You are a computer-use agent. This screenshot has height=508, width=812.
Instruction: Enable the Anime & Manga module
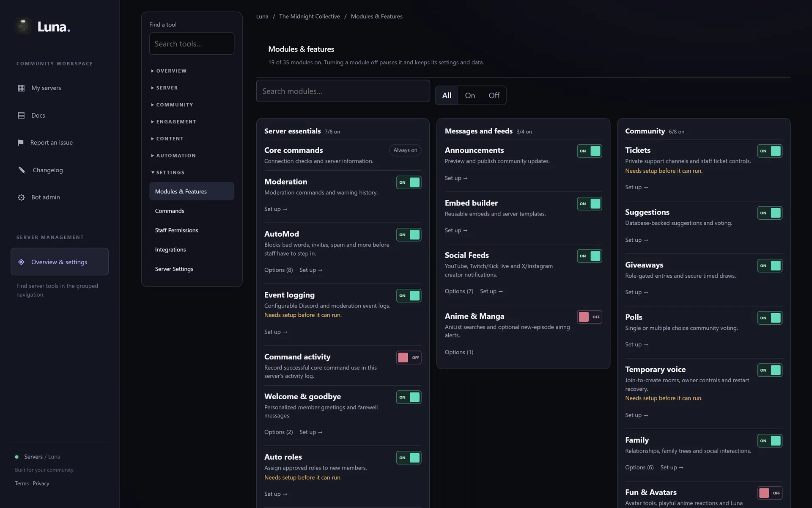tap(589, 317)
